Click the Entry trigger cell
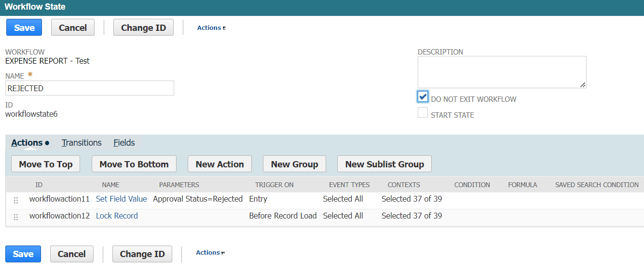The image size is (644, 273). [x=258, y=199]
